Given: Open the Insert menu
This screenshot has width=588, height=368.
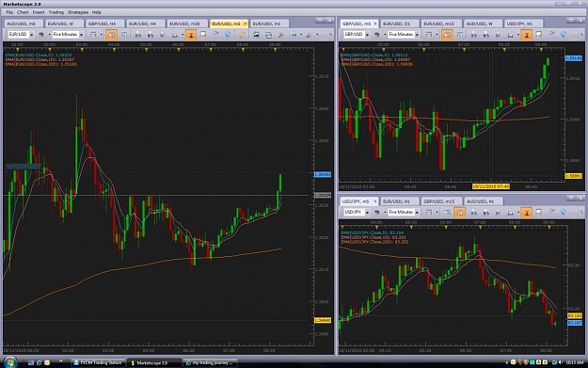Looking at the screenshot, I should point(39,12).
